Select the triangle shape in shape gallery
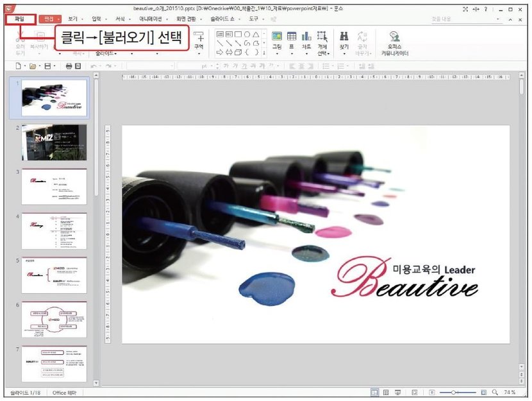This screenshot has width=532, height=401. (x=256, y=34)
